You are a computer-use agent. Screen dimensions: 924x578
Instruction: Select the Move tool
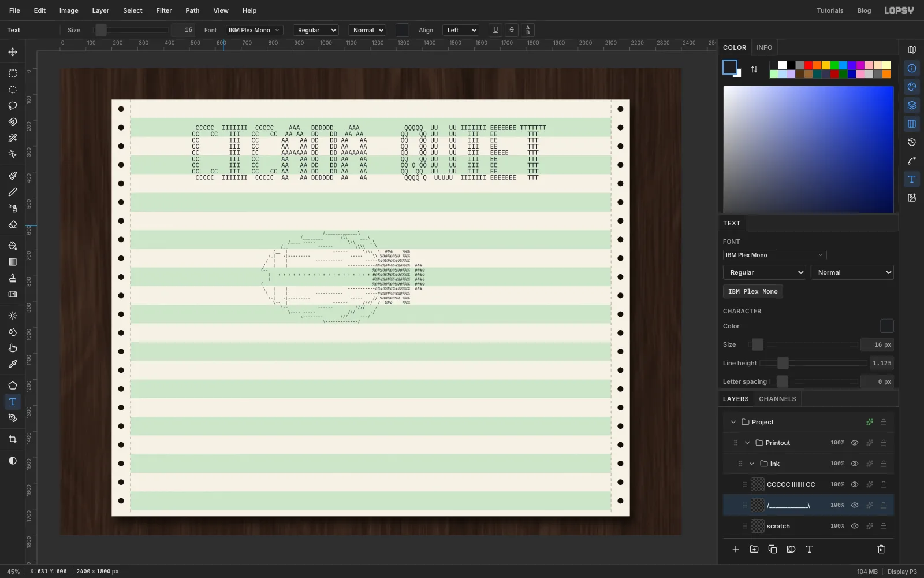point(13,52)
